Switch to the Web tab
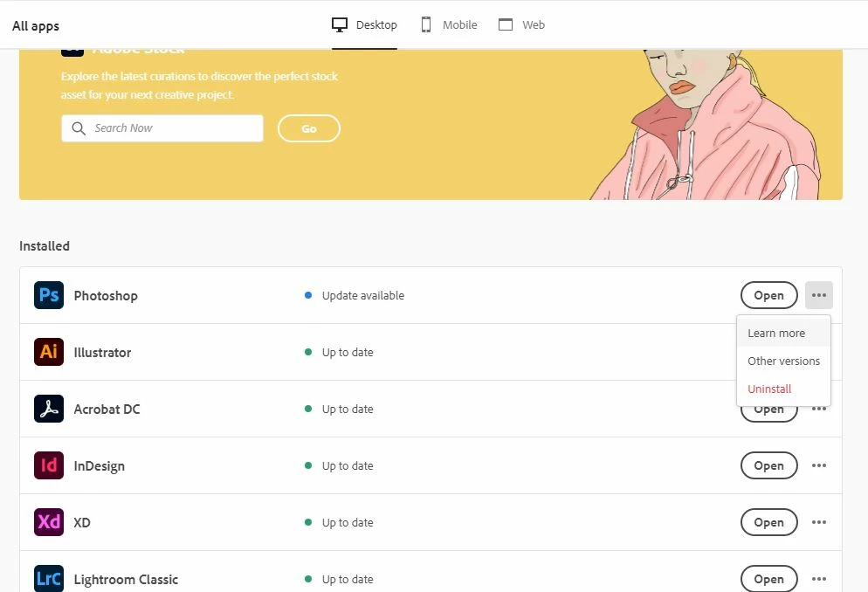Screen dimensions: 868x592 coord(521,25)
